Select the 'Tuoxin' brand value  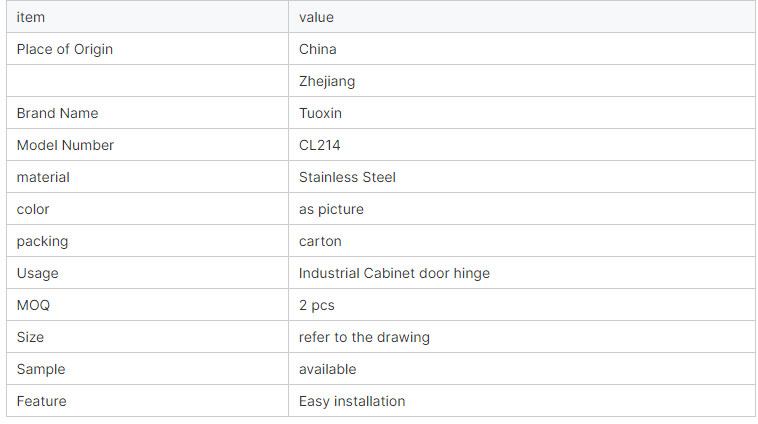[320, 113]
